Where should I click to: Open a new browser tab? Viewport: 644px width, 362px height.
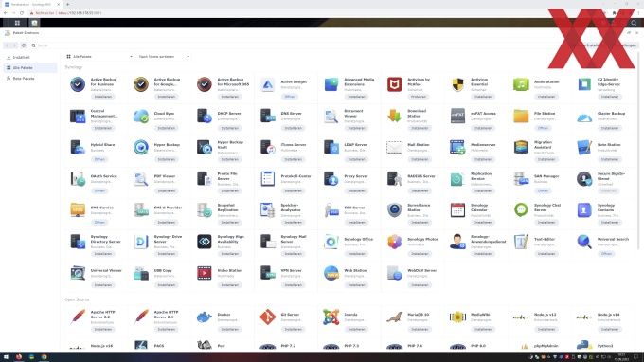[x=68, y=4]
